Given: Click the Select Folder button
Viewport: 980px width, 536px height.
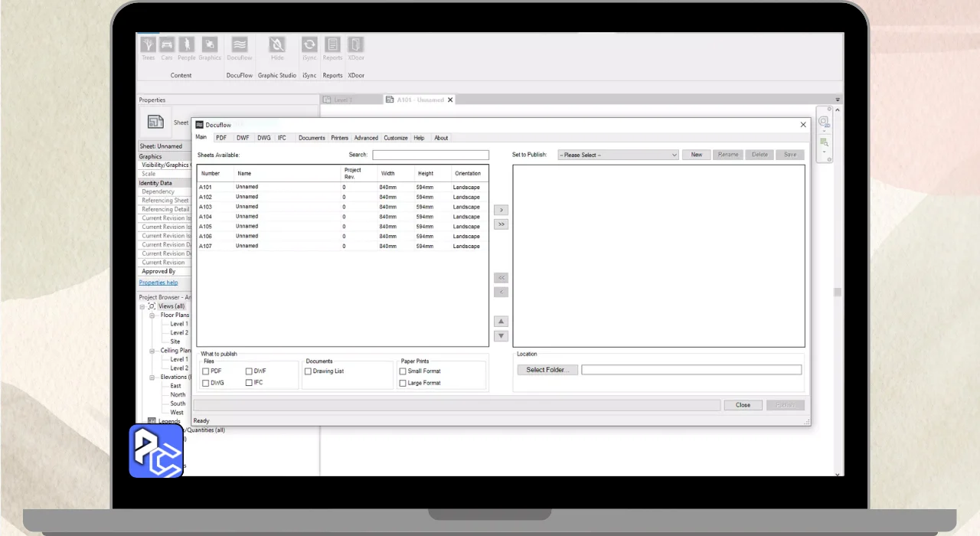Looking at the screenshot, I should (547, 370).
